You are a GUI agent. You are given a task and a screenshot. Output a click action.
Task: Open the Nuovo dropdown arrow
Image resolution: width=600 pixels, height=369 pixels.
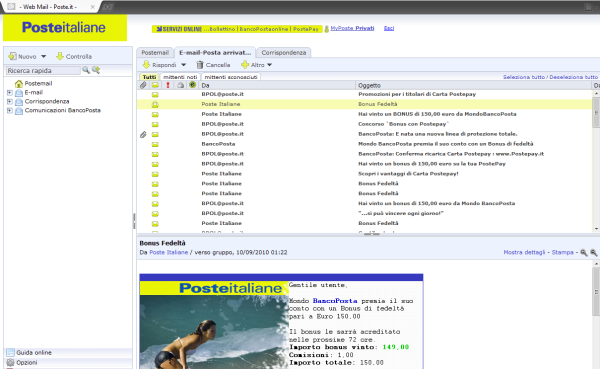(44, 57)
